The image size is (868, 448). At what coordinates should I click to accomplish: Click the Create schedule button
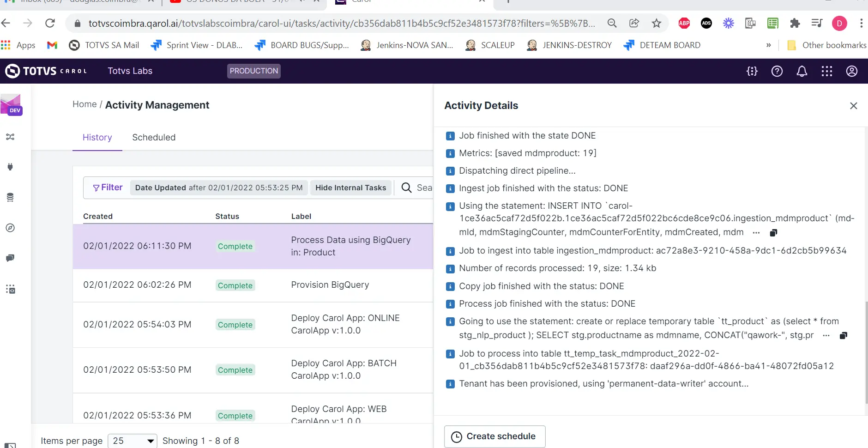coord(494,436)
